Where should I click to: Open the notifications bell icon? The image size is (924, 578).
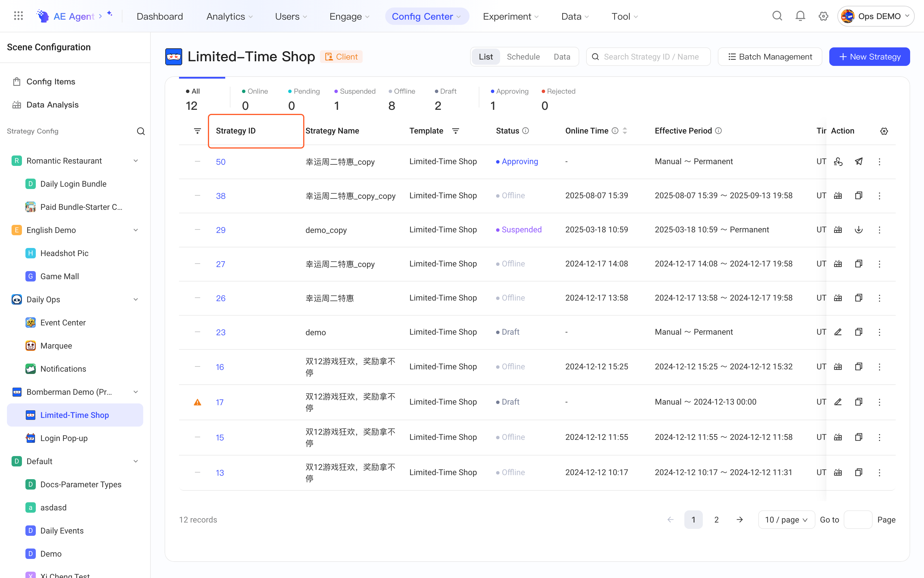pyautogui.click(x=800, y=16)
